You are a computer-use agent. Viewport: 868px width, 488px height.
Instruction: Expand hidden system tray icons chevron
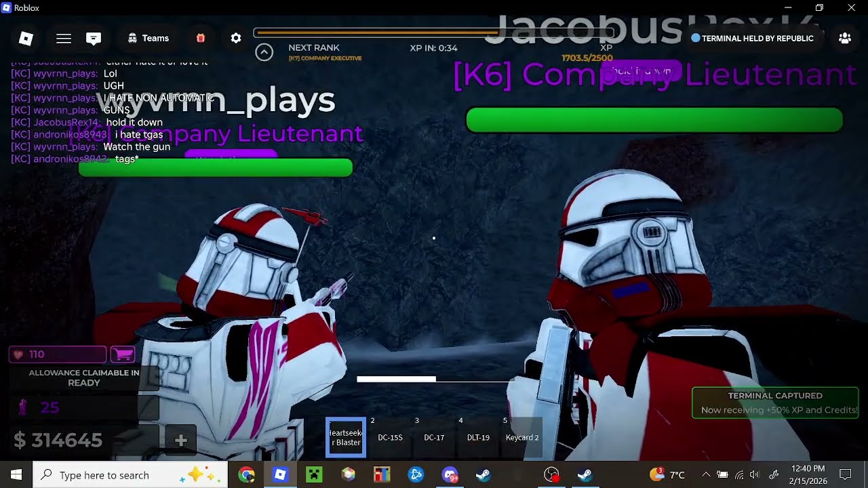coord(706,475)
